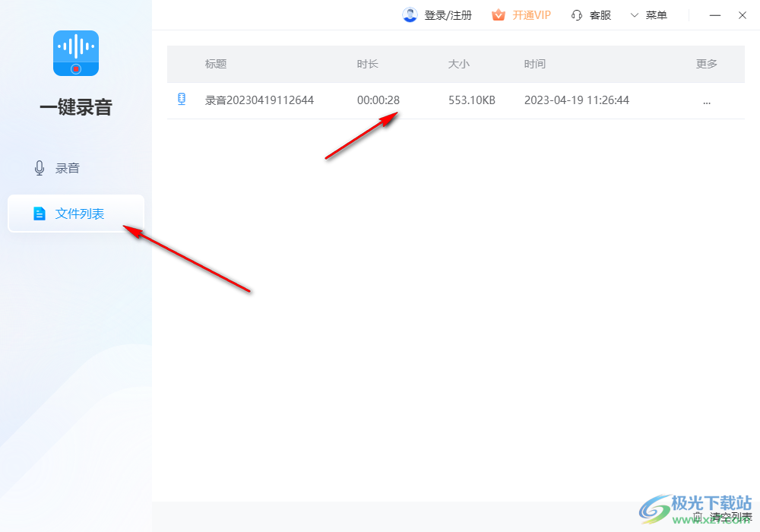
Task: Click the recorder icon next to 录音20230419112644
Action: coord(182,100)
